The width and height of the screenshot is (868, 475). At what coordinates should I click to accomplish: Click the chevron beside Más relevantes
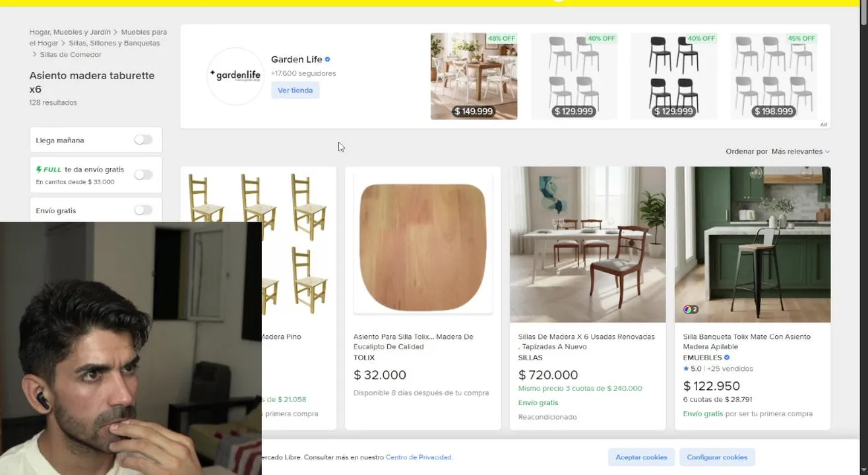point(827,152)
